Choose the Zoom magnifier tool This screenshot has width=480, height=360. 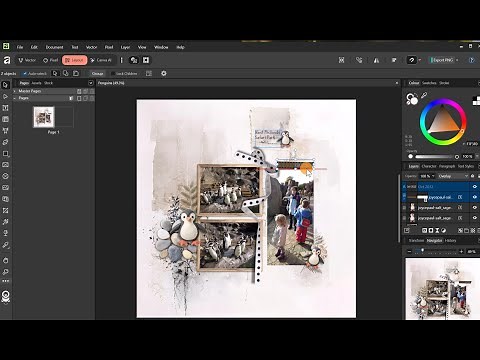click(5, 272)
